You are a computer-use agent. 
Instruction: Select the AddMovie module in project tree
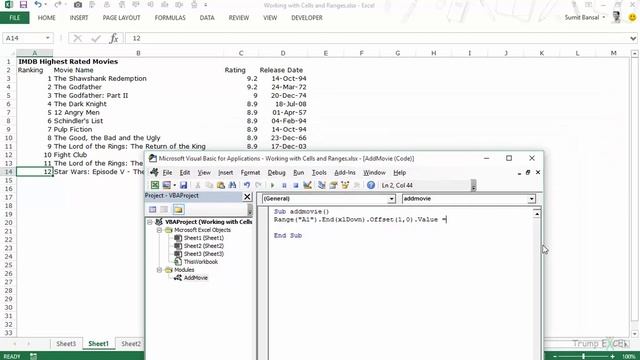(195, 278)
